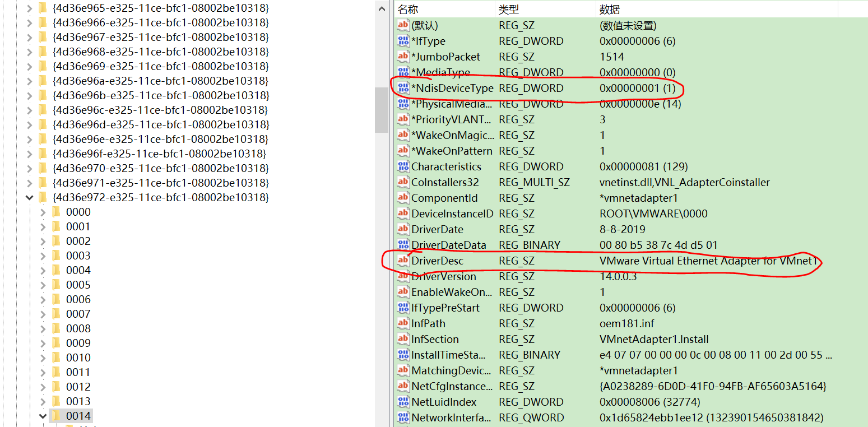Click data '14.0.0.3'
The image size is (868, 427).
[x=618, y=276]
